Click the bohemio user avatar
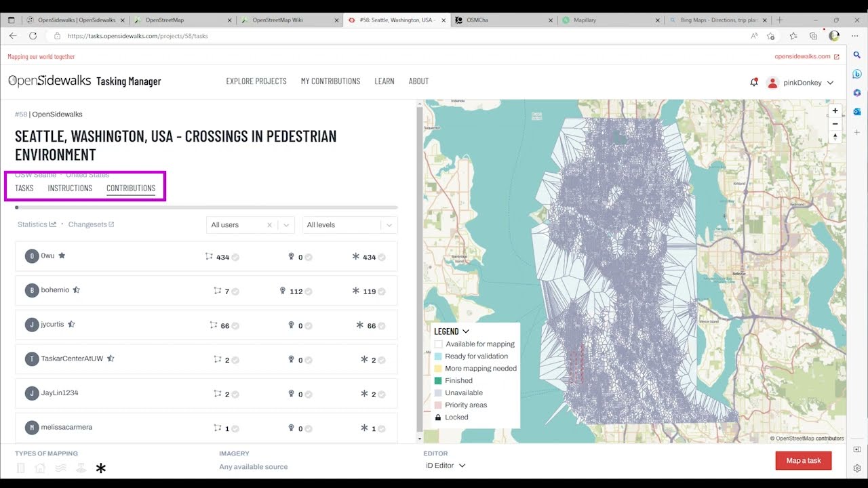The width and height of the screenshot is (868, 488). (x=32, y=291)
